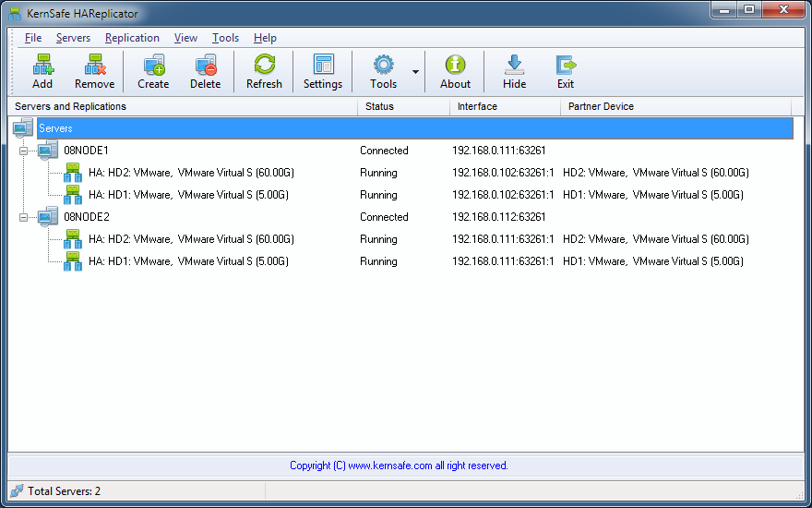Screen dimensions: 812x508
Task: Open the File menu
Action: pyautogui.click(x=33, y=38)
